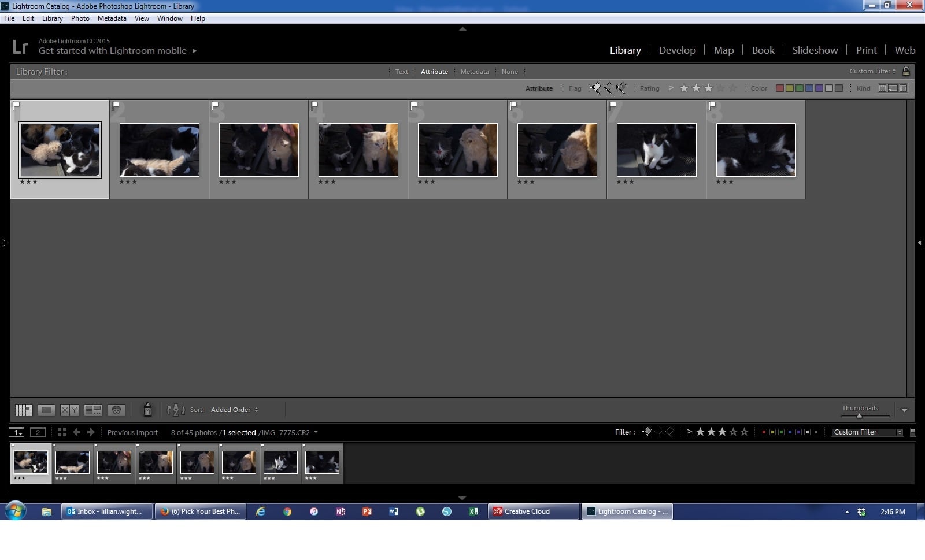Turn off filters with None
Screen dimensions: 925x560
tap(509, 72)
